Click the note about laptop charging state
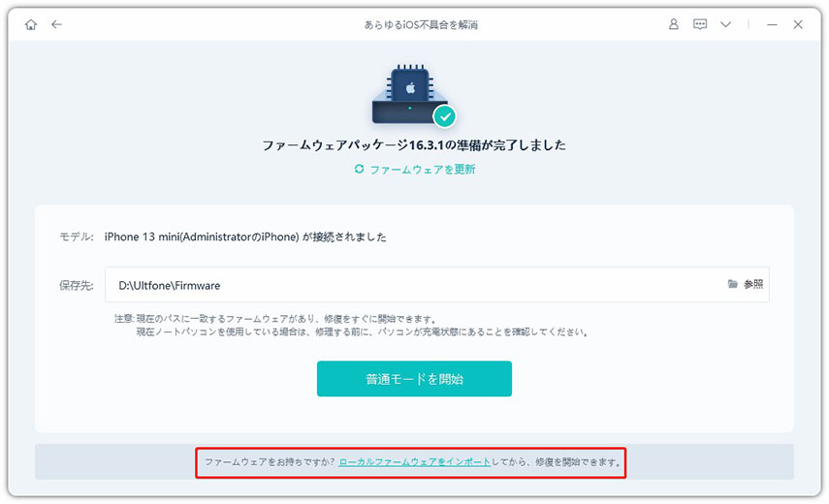This screenshot has height=504, width=829. coord(363,331)
